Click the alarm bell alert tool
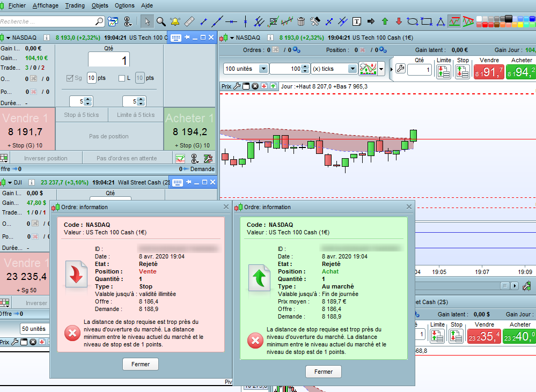536x392 pixels. [175, 21]
